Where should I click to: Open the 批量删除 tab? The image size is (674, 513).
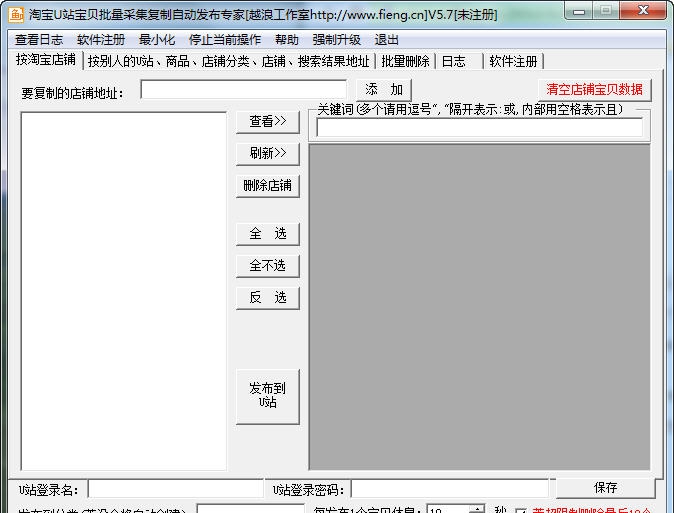(x=405, y=61)
